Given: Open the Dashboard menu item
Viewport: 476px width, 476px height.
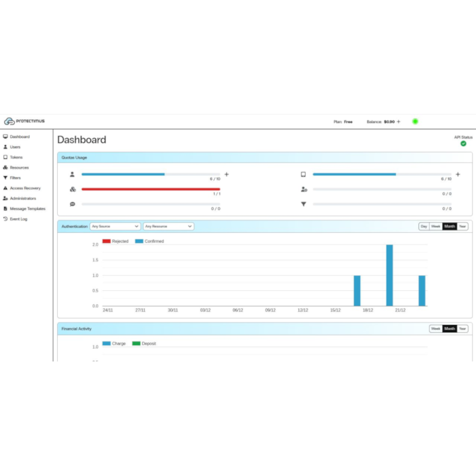Looking at the screenshot, I should point(20,137).
